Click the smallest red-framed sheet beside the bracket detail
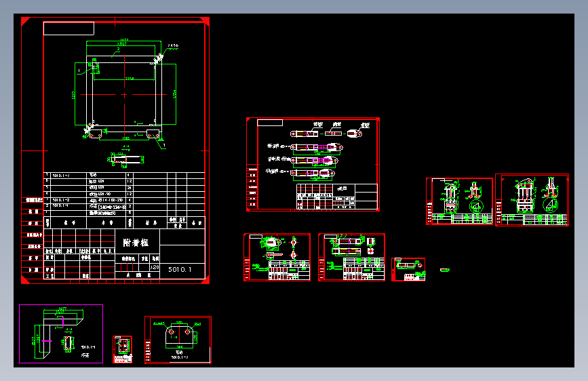This screenshot has height=381, width=588. pos(123,350)
